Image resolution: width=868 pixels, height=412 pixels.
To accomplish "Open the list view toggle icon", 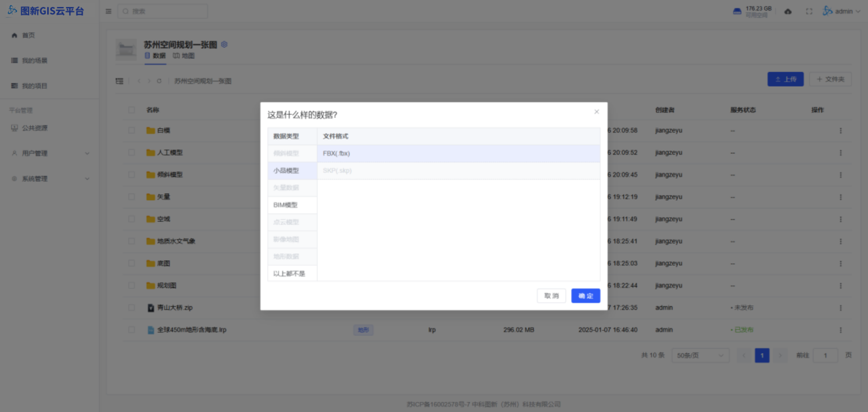I will (x=119, y=81).
